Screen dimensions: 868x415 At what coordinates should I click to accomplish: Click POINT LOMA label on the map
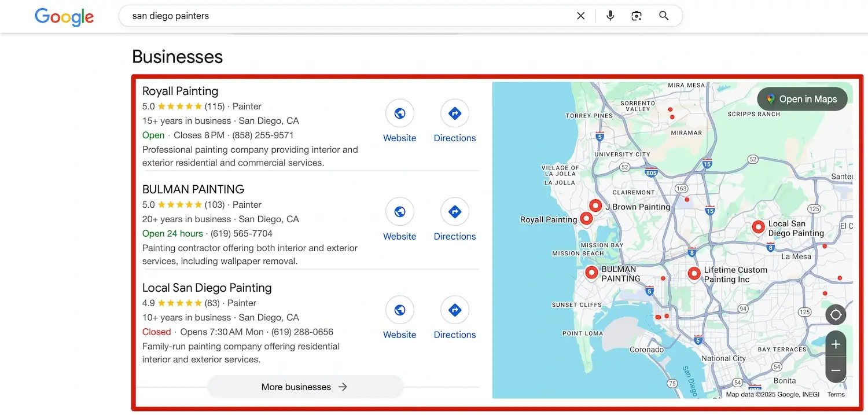(x=583, y=333)
